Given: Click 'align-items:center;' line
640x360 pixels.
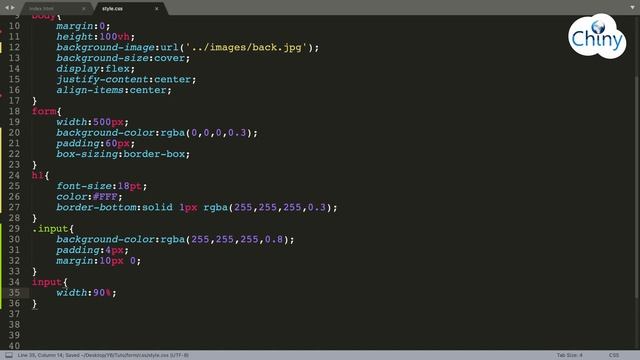Looking at the screenshot, I should (x=114, y=90).
